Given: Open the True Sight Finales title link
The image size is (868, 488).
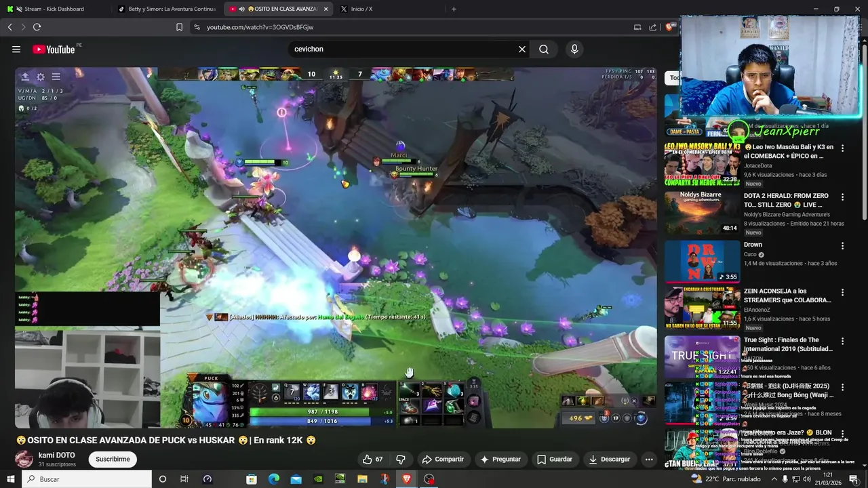Looking at the screenshot, I should [788, 344].
